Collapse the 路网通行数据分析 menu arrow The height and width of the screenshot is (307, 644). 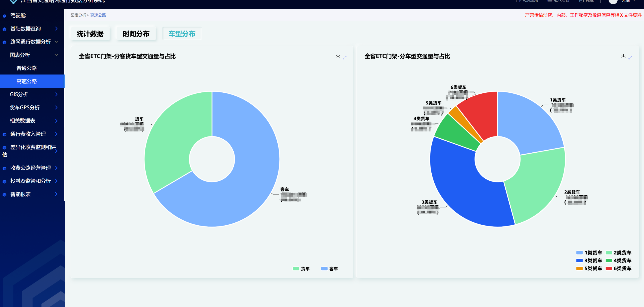pyautogui.click(x=56, y=42)
